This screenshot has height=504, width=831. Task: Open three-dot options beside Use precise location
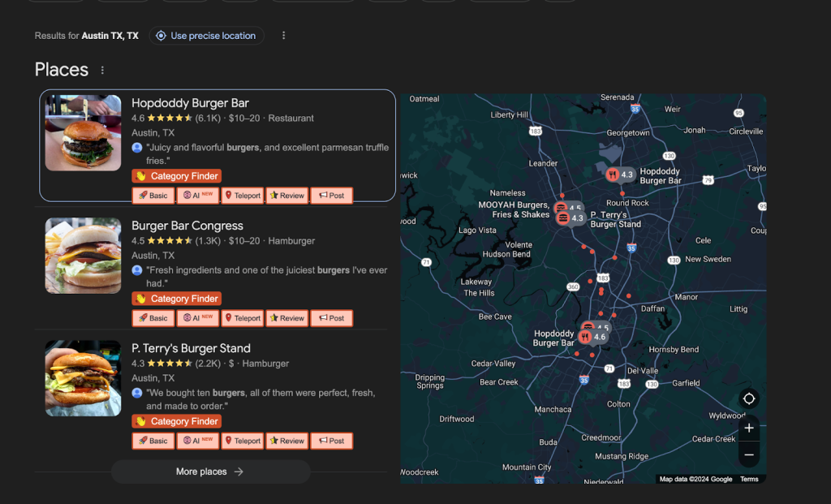tap(283, 36)
